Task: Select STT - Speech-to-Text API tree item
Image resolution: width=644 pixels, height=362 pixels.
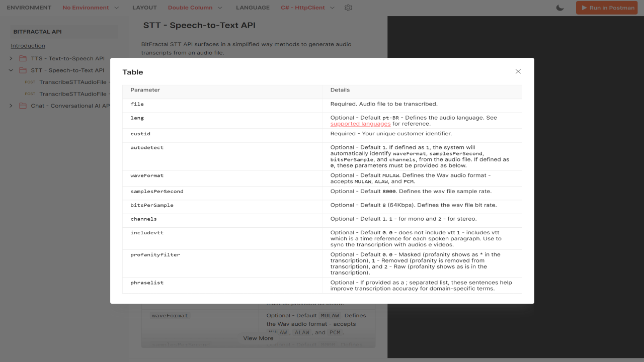Action: [x=67, y=70]
